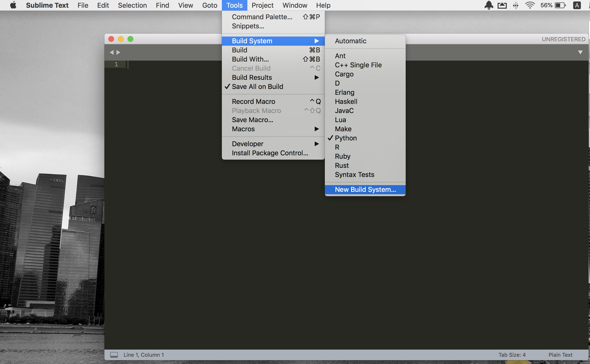Select JavaC build system
The height and width of the screenshot is (364, 590).
click(x=365, y=111)
